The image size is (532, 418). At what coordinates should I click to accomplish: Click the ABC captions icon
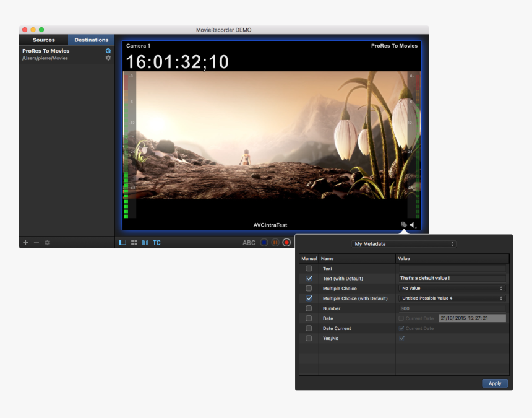tap(249, 243)
